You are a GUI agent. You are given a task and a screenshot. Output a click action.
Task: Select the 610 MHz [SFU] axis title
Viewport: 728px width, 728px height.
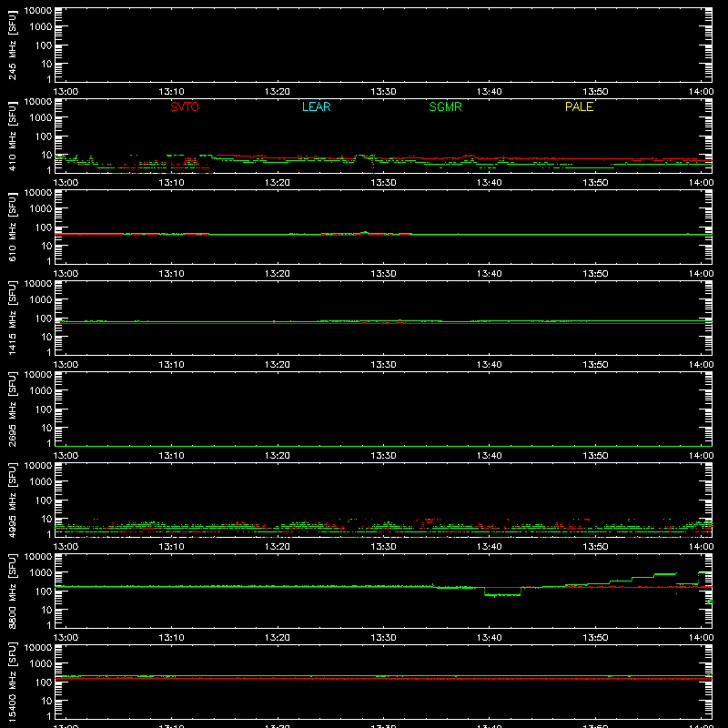[12, 227]
